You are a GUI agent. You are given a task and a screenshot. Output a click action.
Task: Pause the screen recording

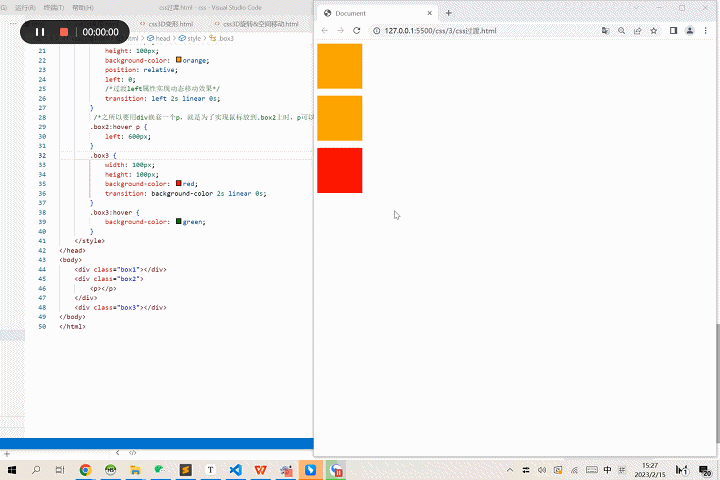(40, 32)
